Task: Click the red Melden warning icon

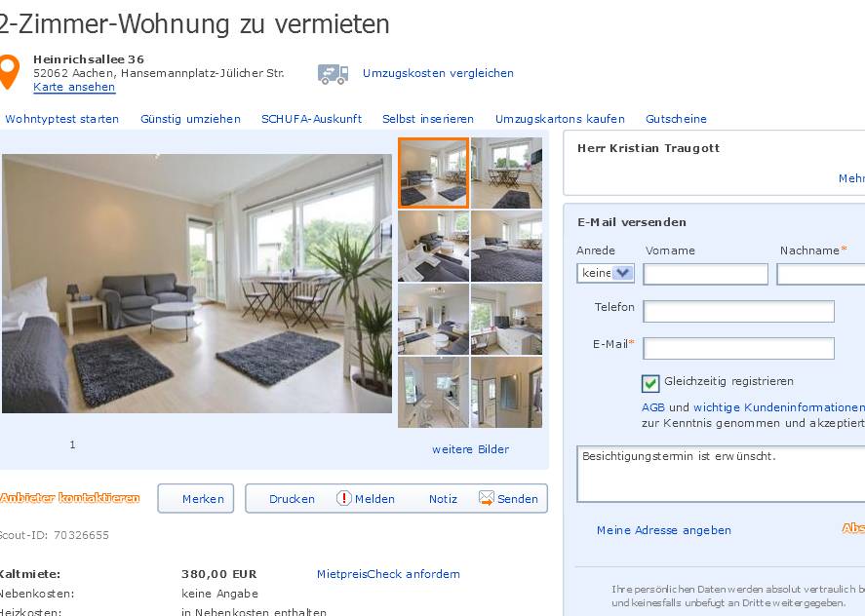Action: pyautogui.click(x=343, y=498)
